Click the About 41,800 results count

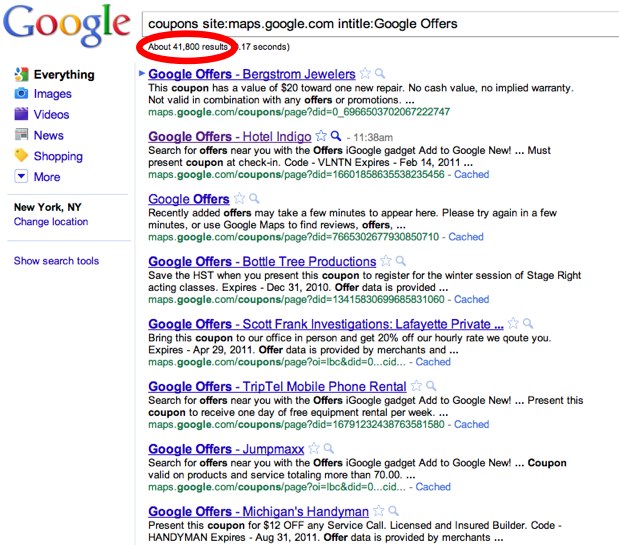[188, 47]
